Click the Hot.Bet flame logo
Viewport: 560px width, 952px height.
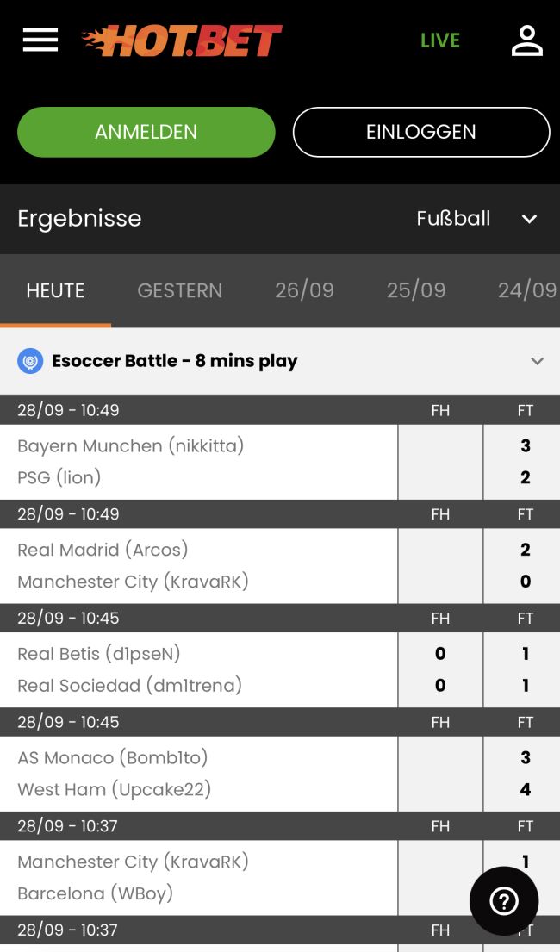(x=182, y=40)
